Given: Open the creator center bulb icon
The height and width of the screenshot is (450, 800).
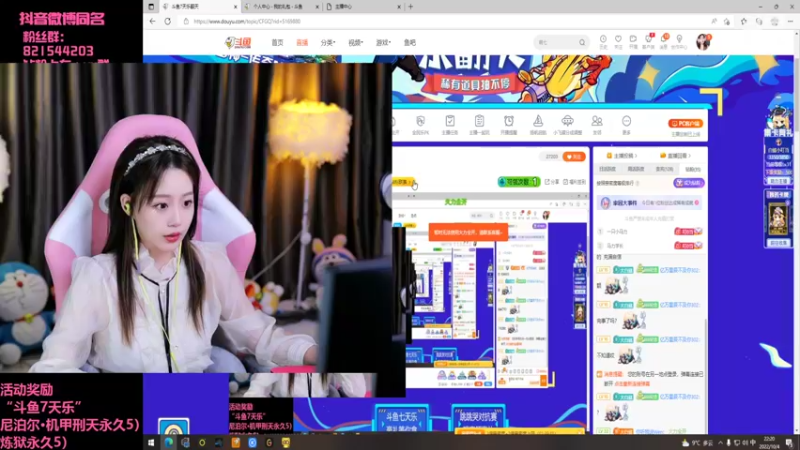Looking at the screenshot, I should pos(679,41).
